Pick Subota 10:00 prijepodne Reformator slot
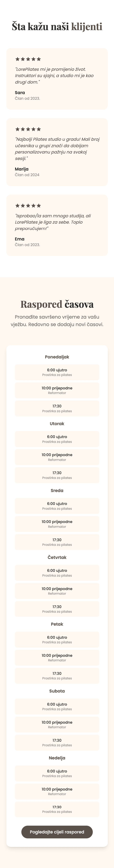The height and width of the screenshot is (868, 114). [x=57, y=725]
